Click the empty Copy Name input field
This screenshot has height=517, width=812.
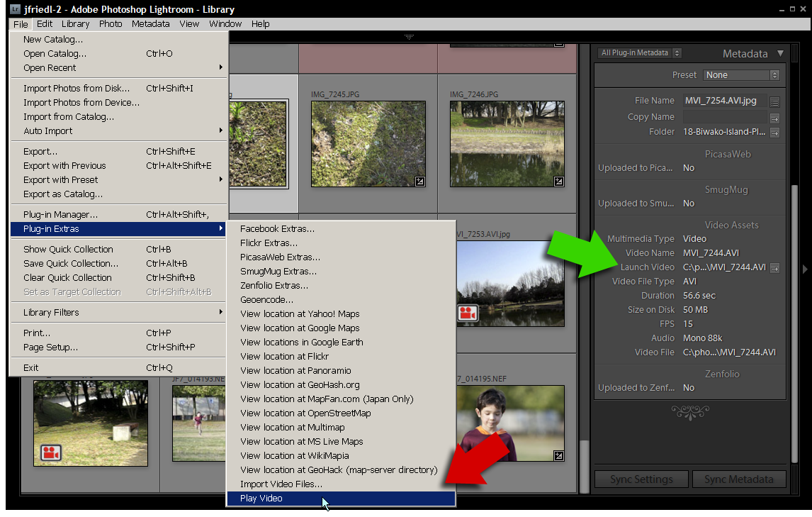click(724, 117)
